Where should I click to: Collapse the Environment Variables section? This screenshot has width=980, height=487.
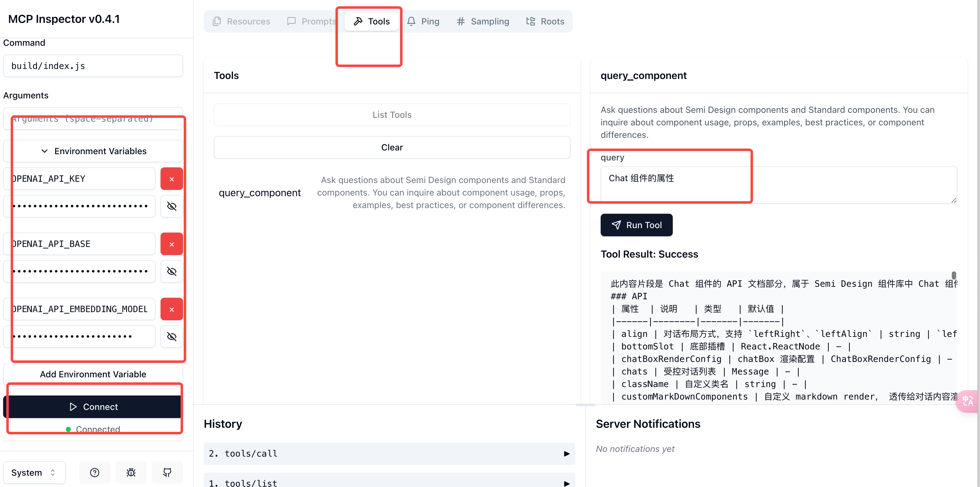click(x=93, y=151)
